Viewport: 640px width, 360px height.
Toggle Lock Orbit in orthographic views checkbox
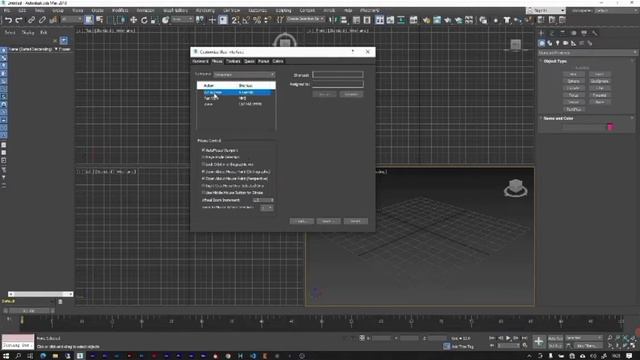203,164
